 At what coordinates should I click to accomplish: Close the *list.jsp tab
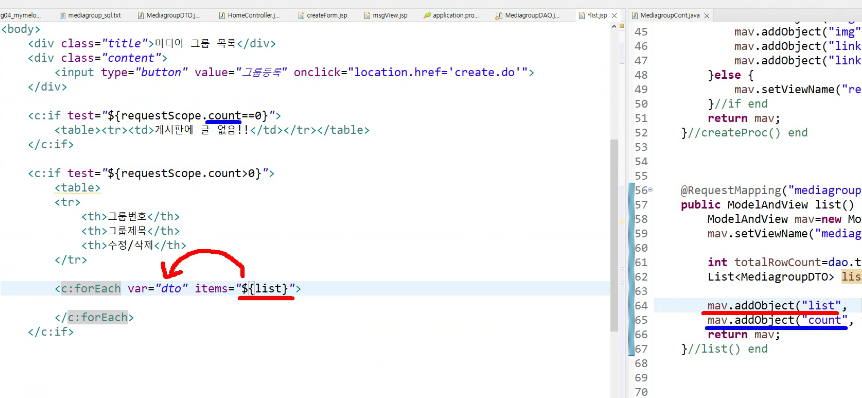pyautogui.click(x=614, y=15)
